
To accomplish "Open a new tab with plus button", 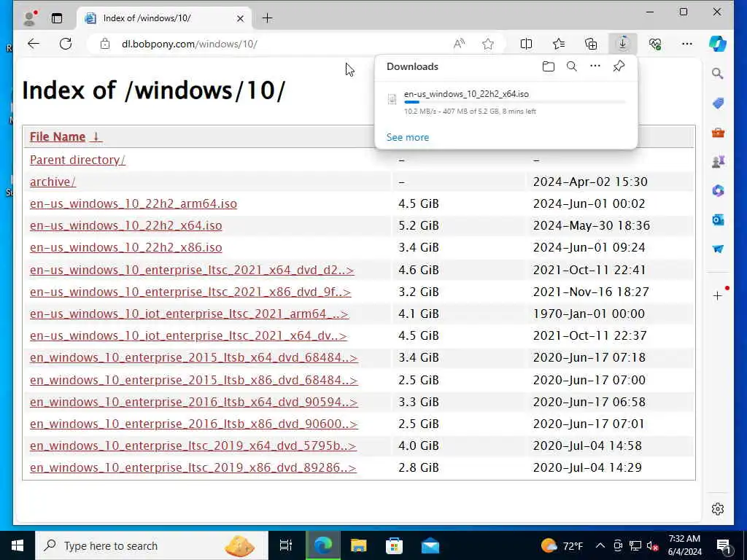I will coord(267,18).
